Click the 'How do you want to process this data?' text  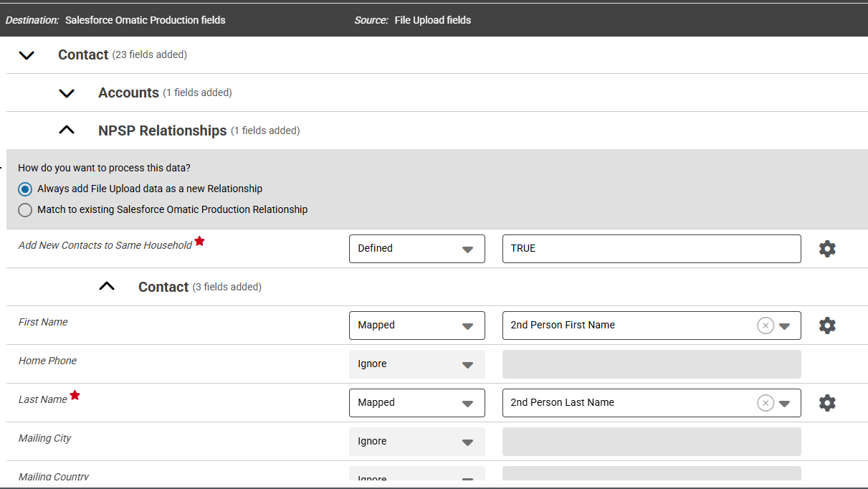104,168
